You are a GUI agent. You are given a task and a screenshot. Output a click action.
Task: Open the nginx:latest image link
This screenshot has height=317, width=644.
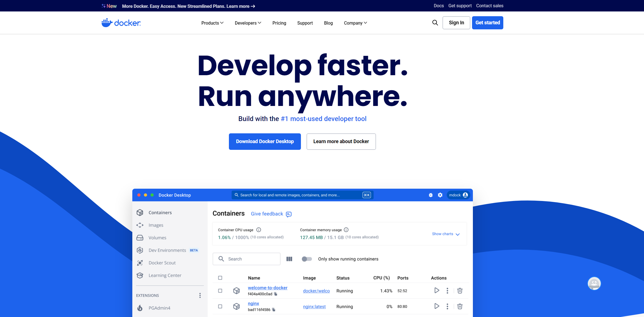pyautogui.click(x=314, y=307)
